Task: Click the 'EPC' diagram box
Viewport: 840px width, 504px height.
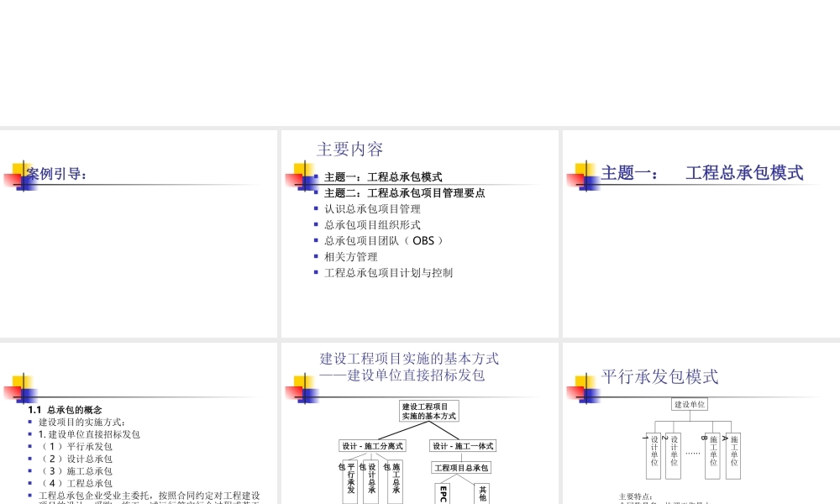Action: 443,493
